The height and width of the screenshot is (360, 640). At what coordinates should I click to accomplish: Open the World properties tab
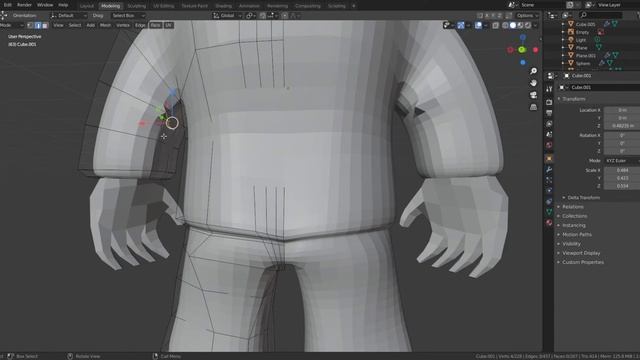pyautogui.click(x=549, y=145)
